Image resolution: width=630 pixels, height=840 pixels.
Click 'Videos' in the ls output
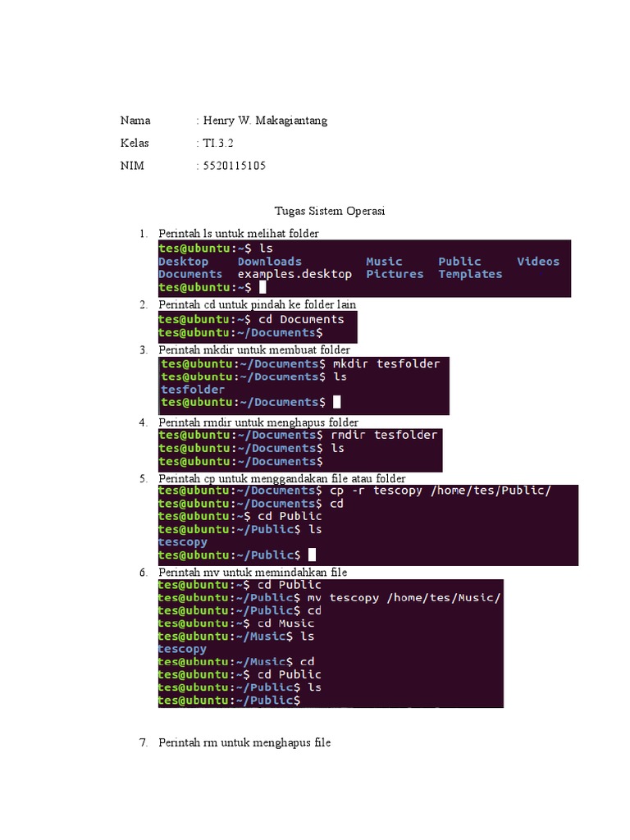point(538,262)
